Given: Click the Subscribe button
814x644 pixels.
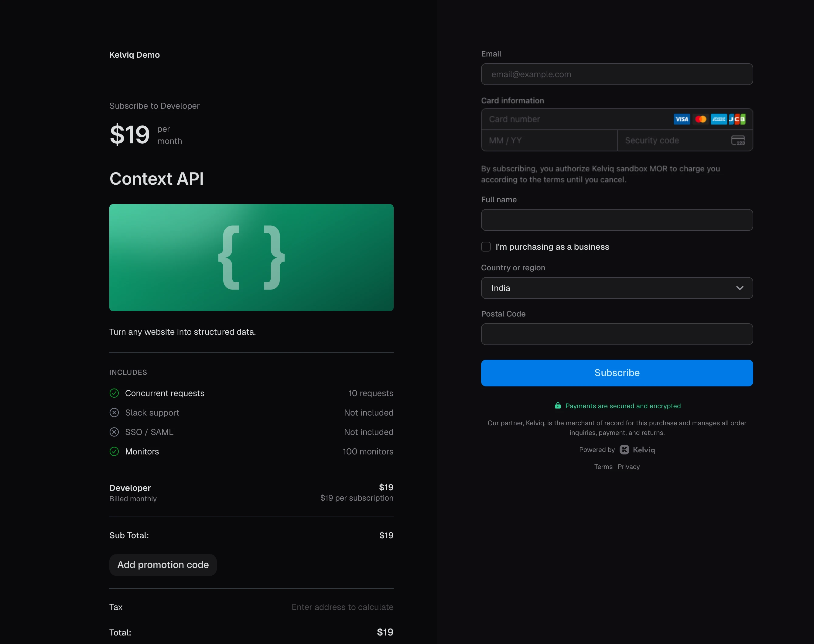Looking at the screenshot, I should coord(617,373).
